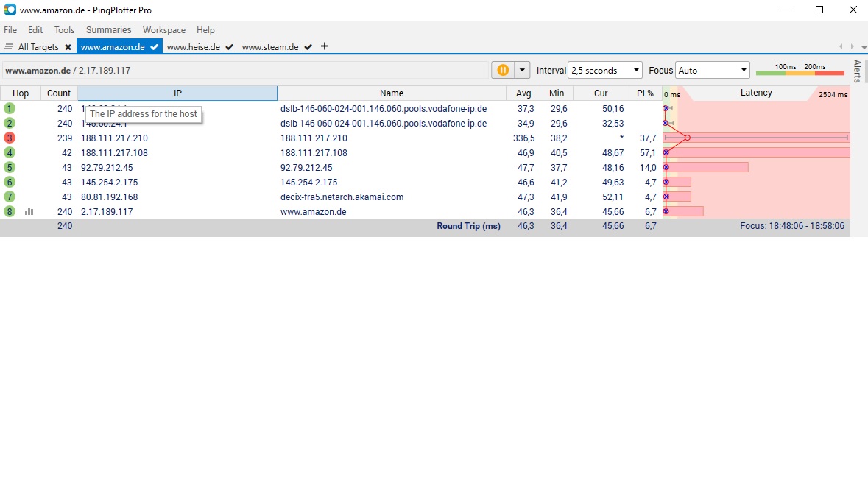
Task: Open the dropdown arrow beside the pause button
Action: [x=522, y=70]
